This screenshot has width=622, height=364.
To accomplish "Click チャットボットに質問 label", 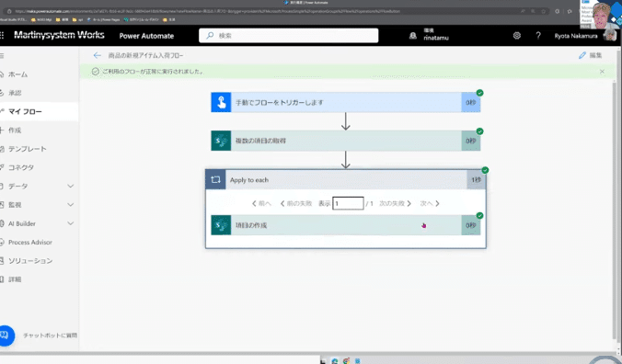I will 50,336.
